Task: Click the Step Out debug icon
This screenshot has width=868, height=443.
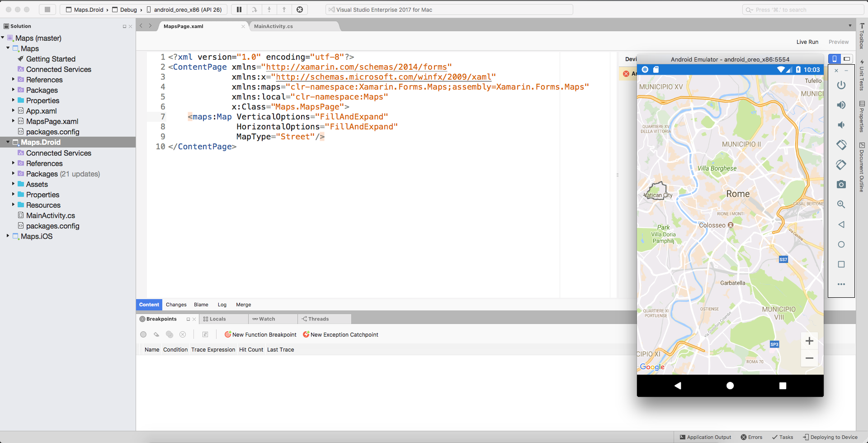Action: 284,10
